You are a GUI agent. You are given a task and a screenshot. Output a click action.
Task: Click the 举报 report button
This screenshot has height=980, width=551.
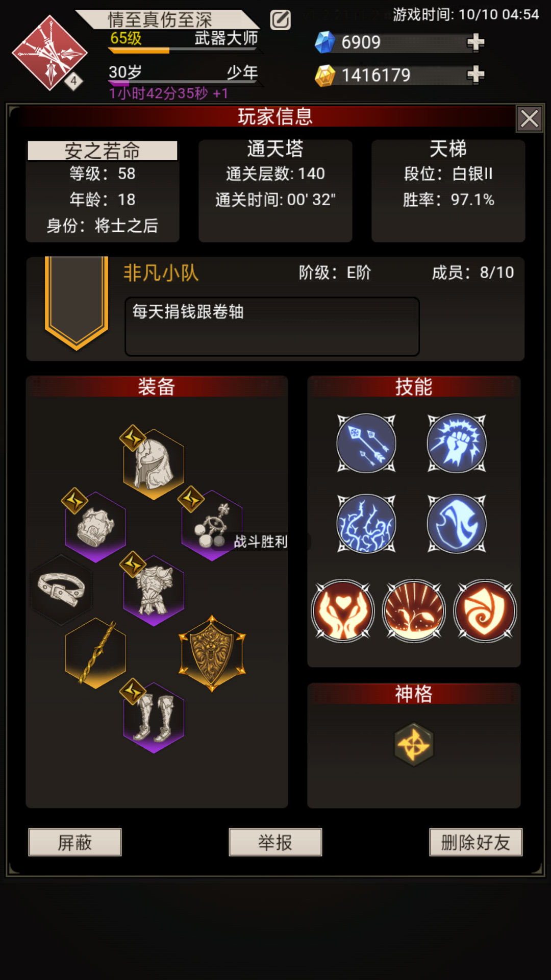[x=275, y=842]
